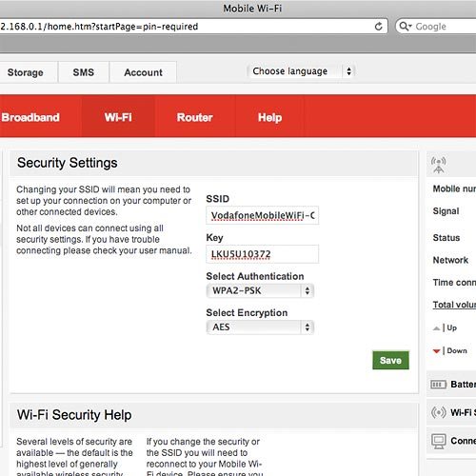Open the Choose language dropdown

pyautogui.click(x=300, y=71)
